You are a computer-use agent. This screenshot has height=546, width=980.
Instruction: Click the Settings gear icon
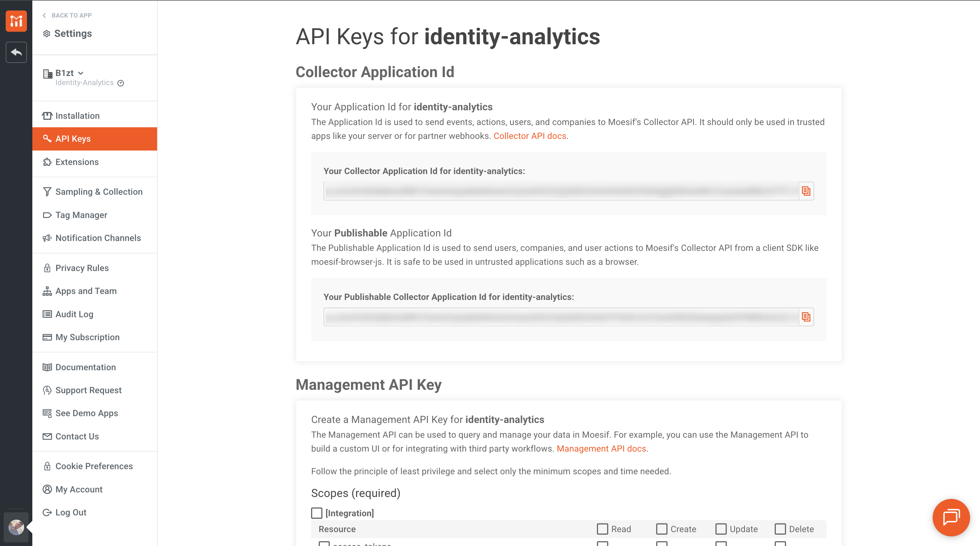(x=47, y=33)
